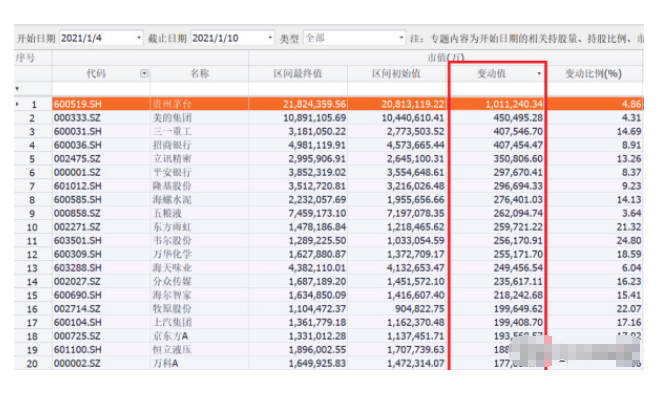Select stock code 600690.SH
The height and width of the screenshot is (393, 659).
78,295
